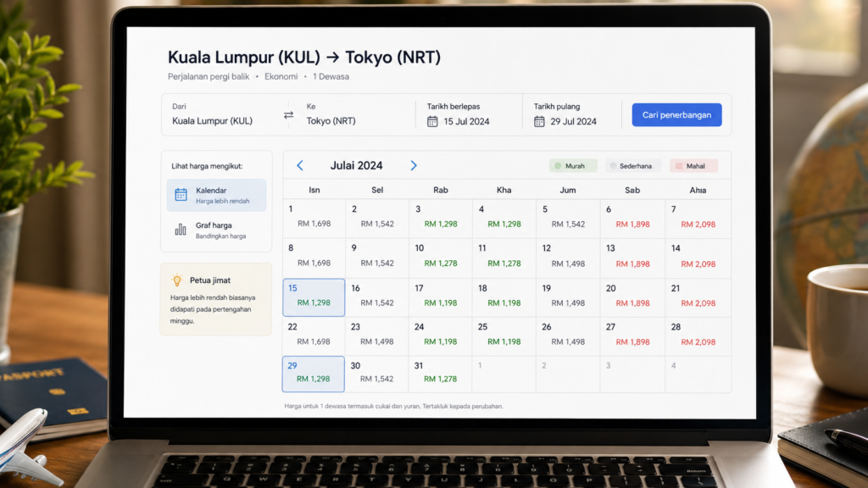
Task: Select 18 July priced RM 1,198
Action: 504,297
